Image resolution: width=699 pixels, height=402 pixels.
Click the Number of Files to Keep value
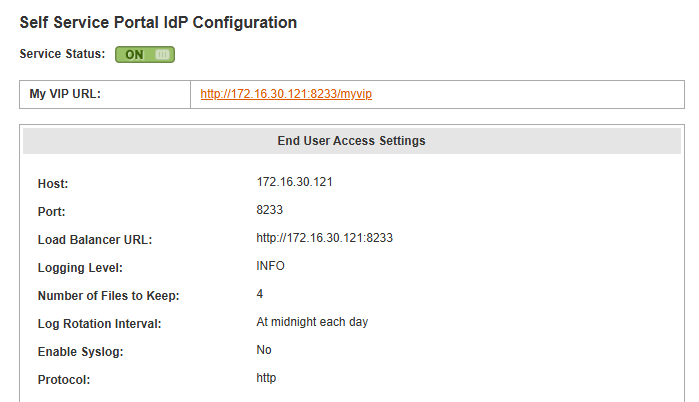(x=260, y=294)
